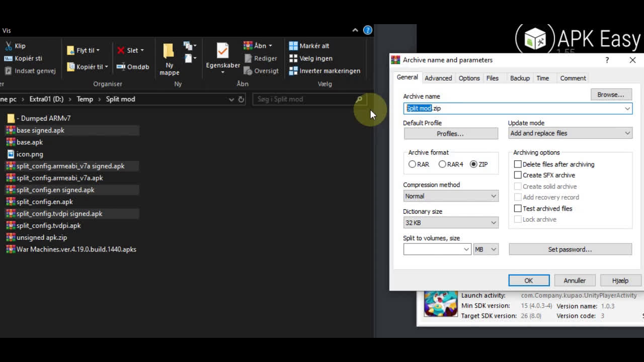Click Inverter markeringen icon
The width and height of the screenshot is (644, 362).
pos(293,71)
